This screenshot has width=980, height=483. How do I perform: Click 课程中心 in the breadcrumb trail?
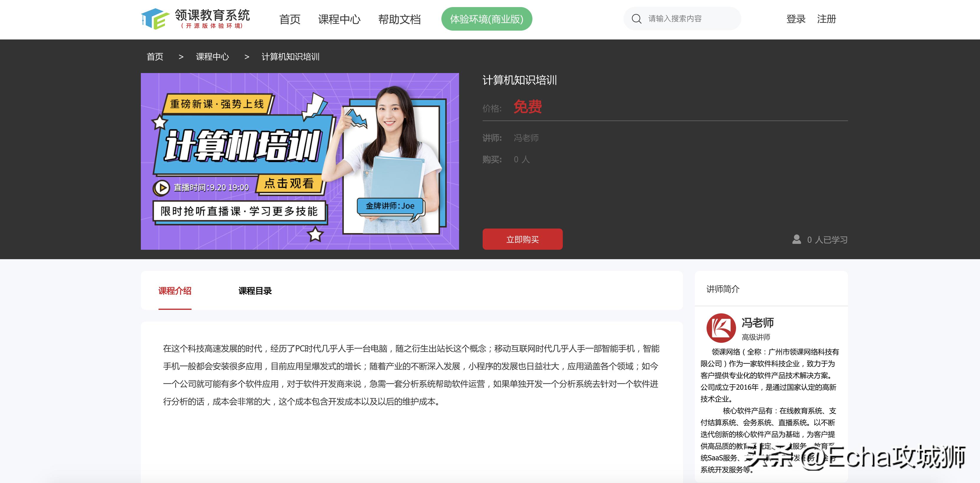click(x=212, y=56)
